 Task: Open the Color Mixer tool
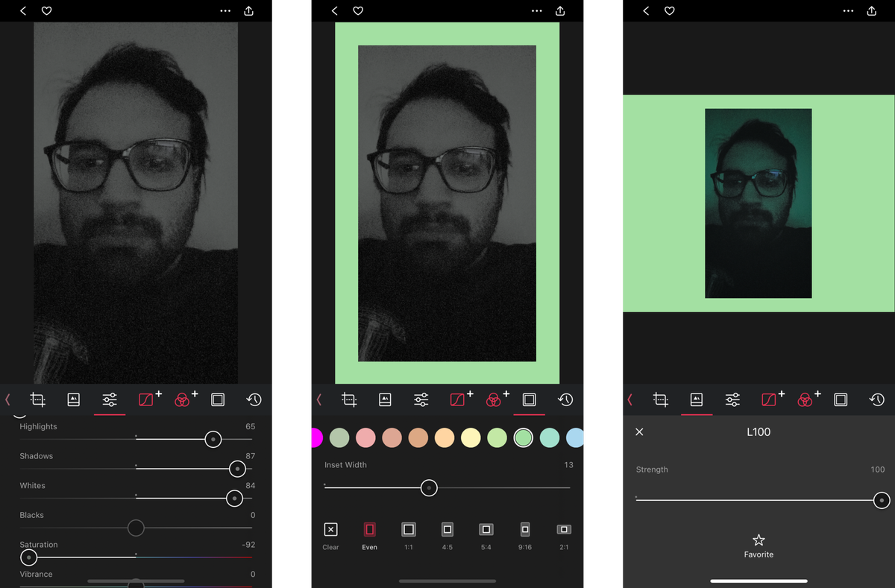pos(182,399)
